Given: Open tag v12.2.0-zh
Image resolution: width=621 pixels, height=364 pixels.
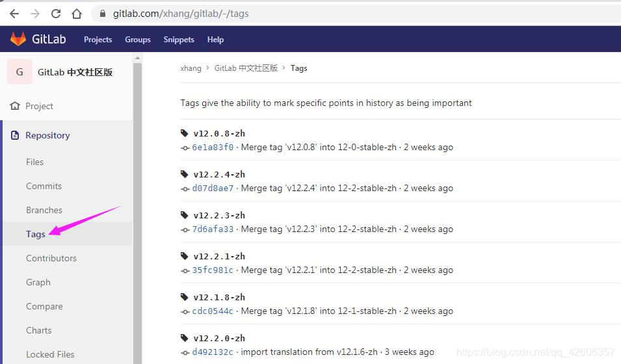Looking at the screenshot, I should (219, 338).
